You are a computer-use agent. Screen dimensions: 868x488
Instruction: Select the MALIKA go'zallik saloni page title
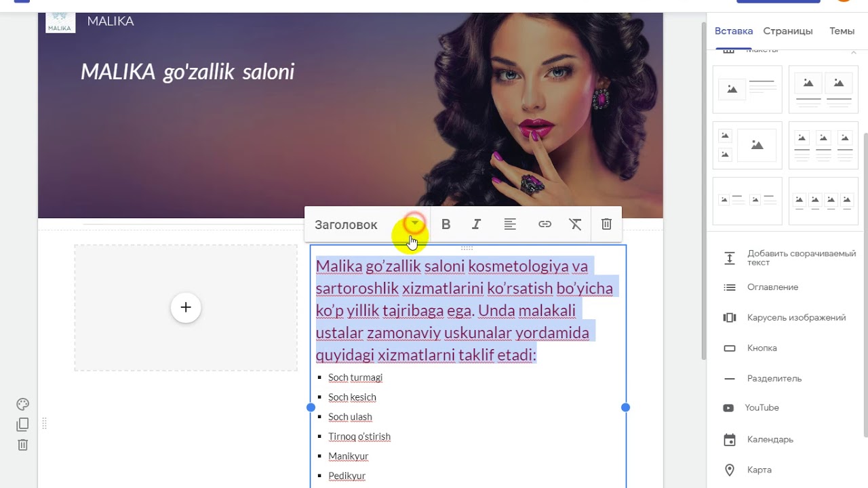187,72
